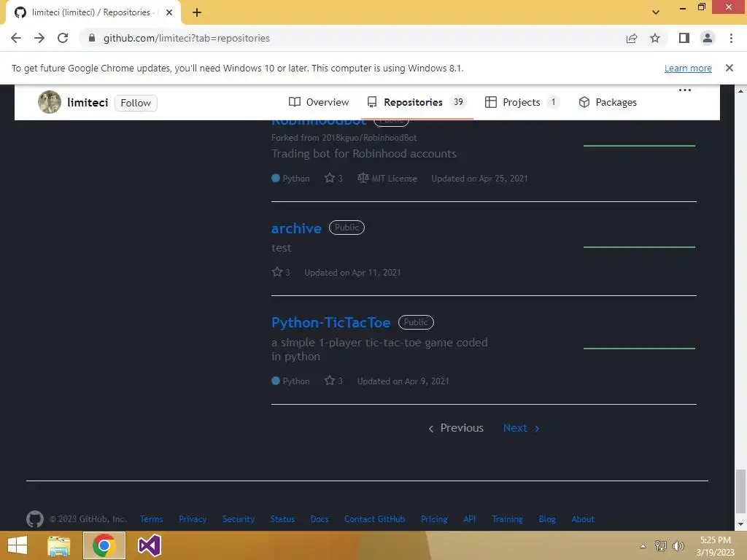Click limiteci profile avatar picture
This screenshot has height=560, width=747.
(x=50, y=102)
